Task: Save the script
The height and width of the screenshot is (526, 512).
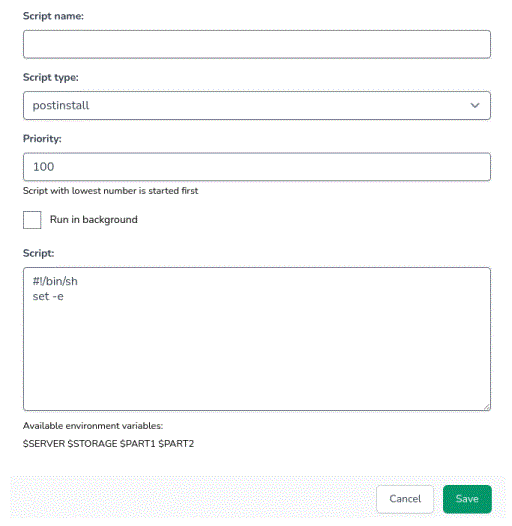Action: point(467,499)
